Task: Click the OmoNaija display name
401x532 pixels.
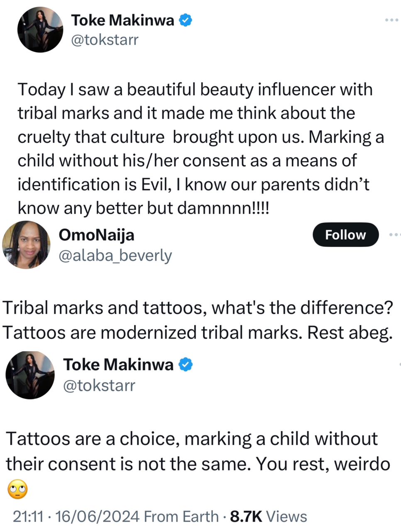Action: point(96,234)
